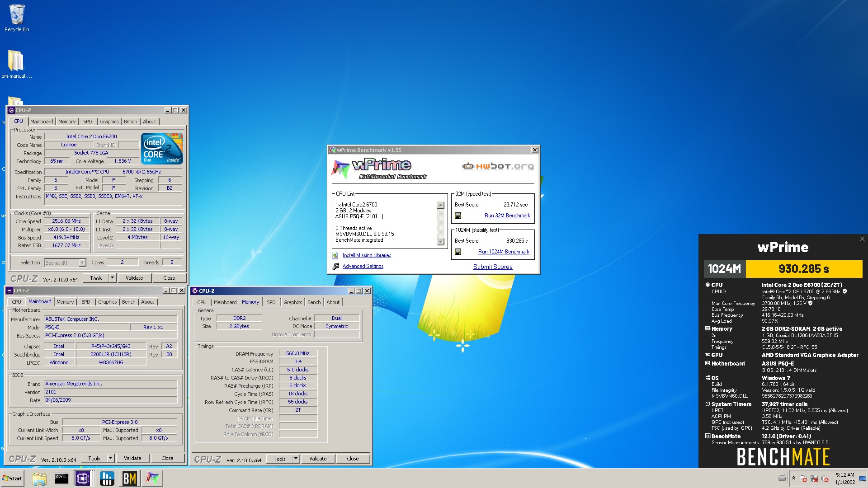Viewport: 868px width, 488px height.
Task: Click the 930.285 s result in BenchMate panel
Action: pyautogui.click(x=804, y=269)
